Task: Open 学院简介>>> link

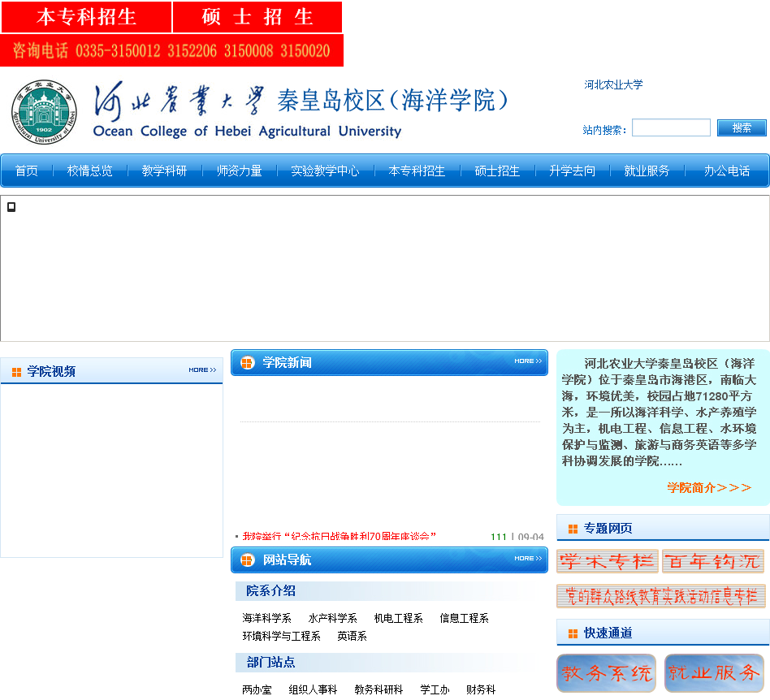Action: 709,487
